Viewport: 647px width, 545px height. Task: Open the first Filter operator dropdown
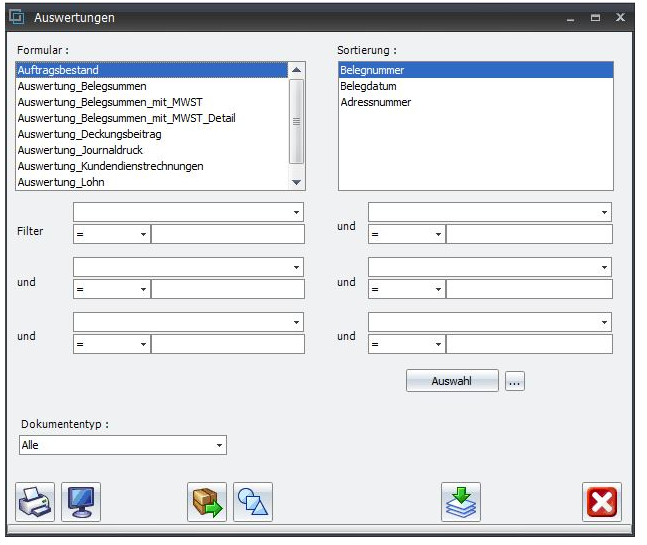pos(143,234)
